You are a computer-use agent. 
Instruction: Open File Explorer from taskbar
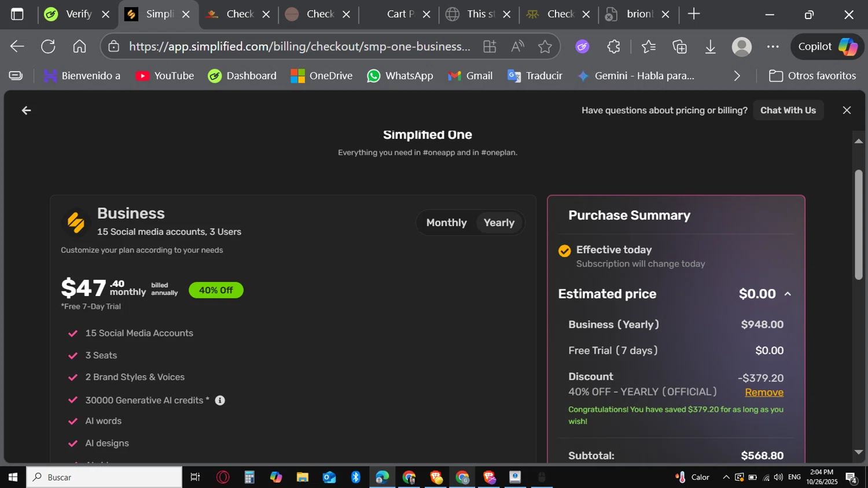click(x=302, y=477)
